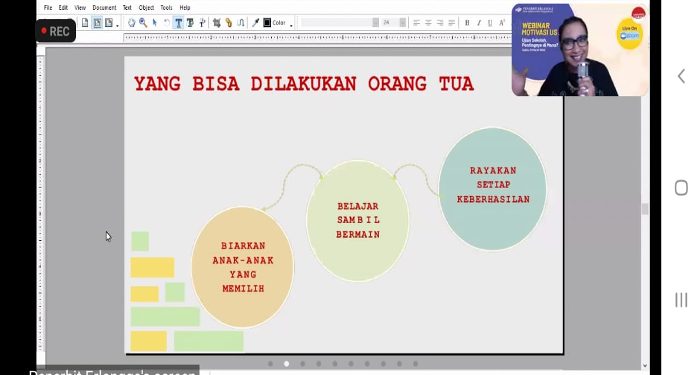Tap the Android recent apps button
Image resolution: width=700 pixels, height=375 pixels.
coord(681,300)
